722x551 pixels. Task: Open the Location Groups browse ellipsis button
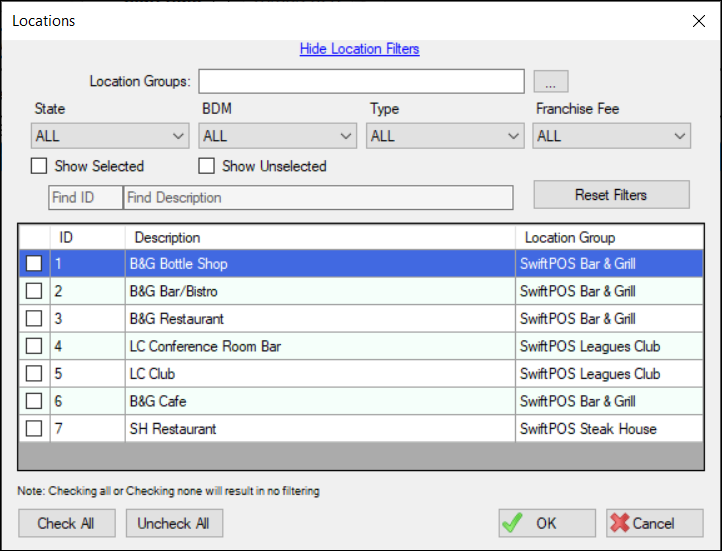pyautogui.click(x=550, y=81)
